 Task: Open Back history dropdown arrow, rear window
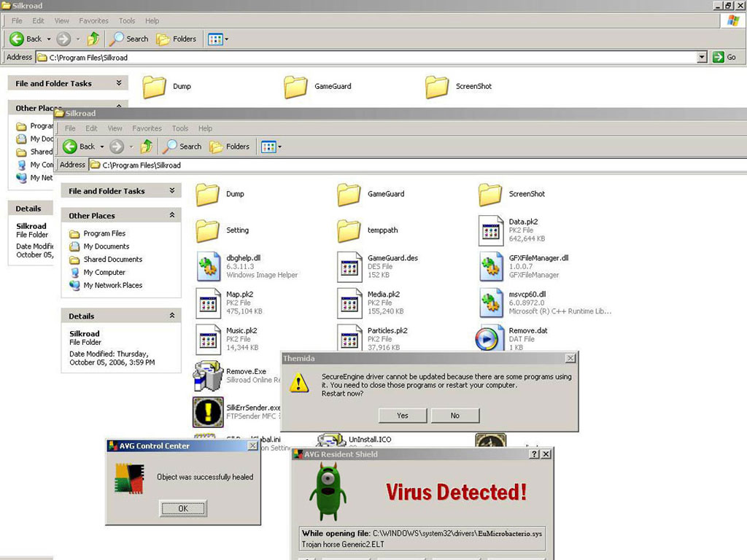[49, 39]
